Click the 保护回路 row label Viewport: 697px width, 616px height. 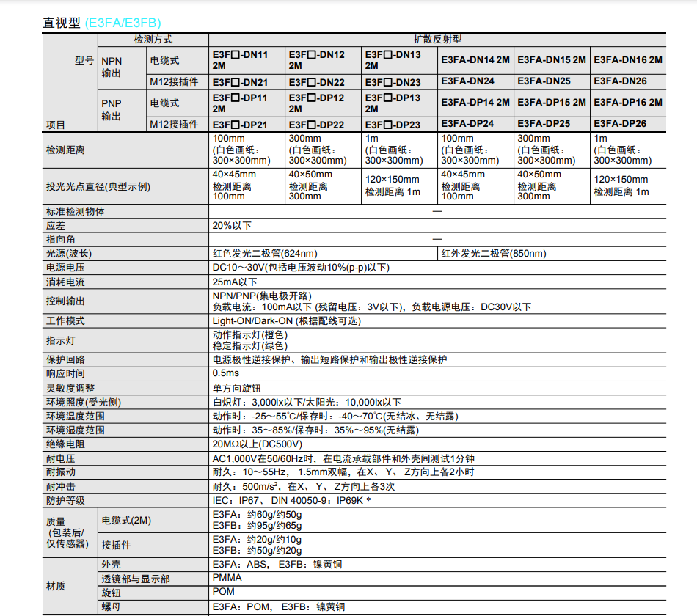point(65,360)
